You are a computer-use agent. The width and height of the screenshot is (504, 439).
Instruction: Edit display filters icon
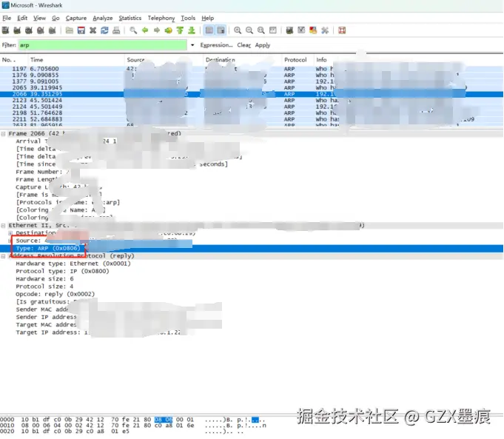click(301, 30)
